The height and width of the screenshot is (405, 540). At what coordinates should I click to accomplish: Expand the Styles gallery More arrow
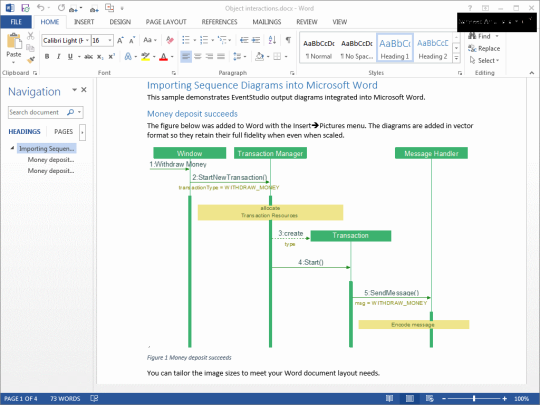click(x=456, y=59)
